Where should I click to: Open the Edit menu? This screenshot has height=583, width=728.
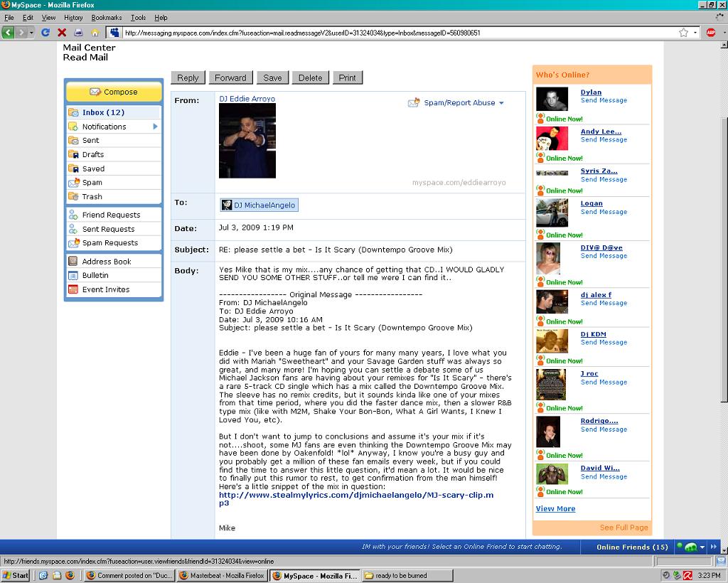point(28,18)
